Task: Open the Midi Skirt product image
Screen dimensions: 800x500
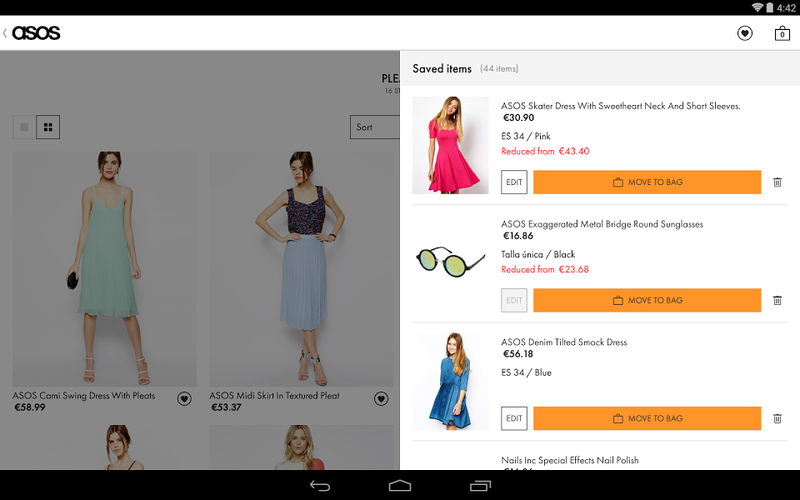Action: 301,268
